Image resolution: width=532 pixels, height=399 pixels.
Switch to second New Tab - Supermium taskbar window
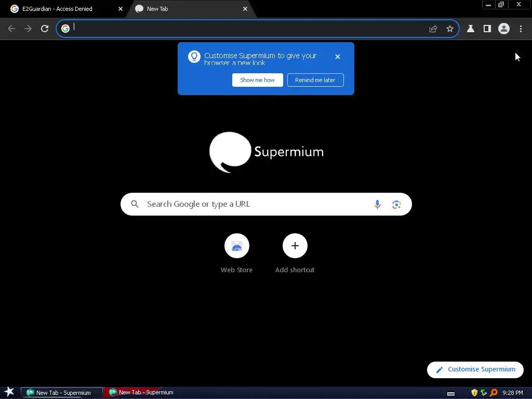coord(144,392)
